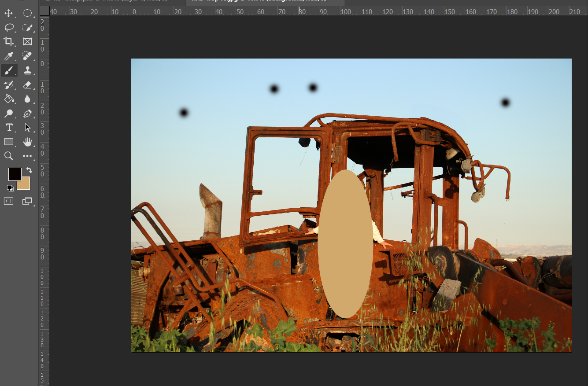Pick the Eraser tool
588x386 pixels.
tap(27, 85)
